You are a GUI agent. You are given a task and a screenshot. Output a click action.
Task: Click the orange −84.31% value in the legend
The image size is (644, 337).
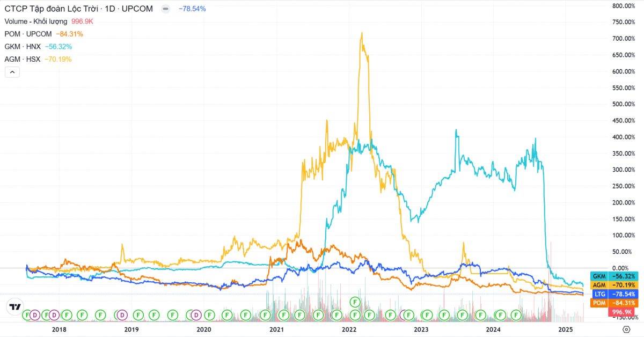pos(69,34)
